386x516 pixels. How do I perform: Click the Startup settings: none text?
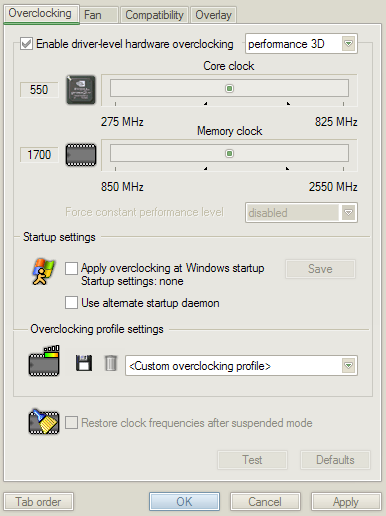132,281
